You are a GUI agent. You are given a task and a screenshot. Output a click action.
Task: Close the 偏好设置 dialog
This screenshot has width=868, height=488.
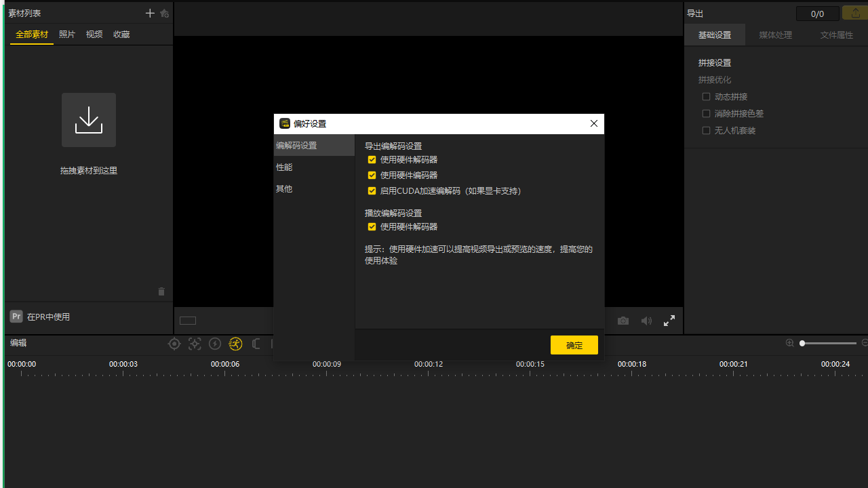[x=594, y=123]
